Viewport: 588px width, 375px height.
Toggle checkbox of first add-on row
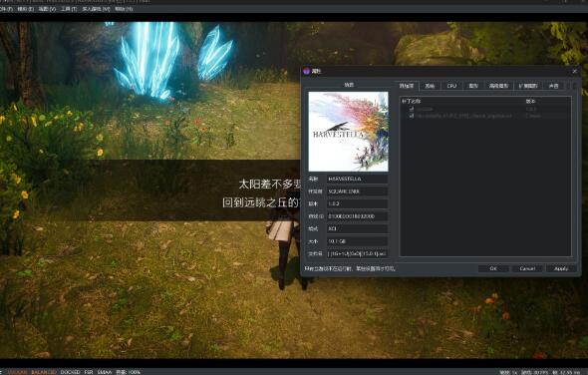[412, 109]
